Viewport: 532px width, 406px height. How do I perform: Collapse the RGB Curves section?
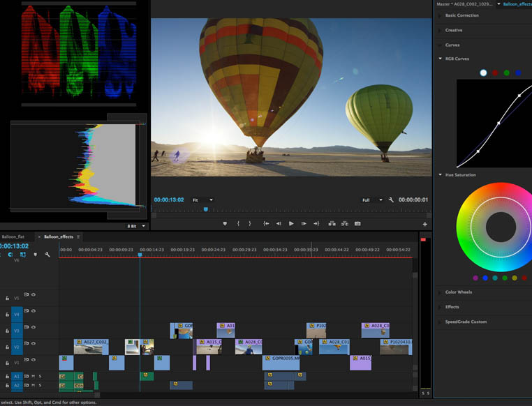point(440,59)
